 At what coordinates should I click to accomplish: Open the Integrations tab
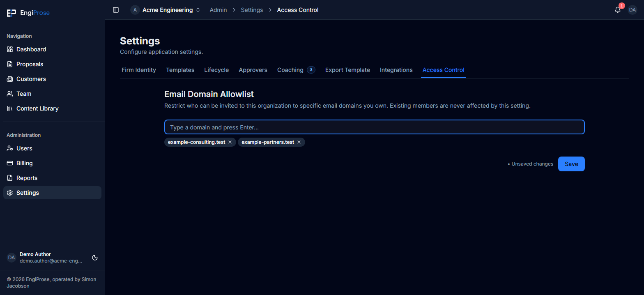tap(396, 70)
